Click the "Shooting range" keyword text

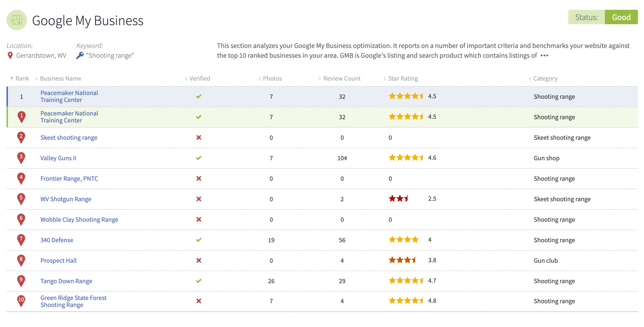(x=110, y=55)
